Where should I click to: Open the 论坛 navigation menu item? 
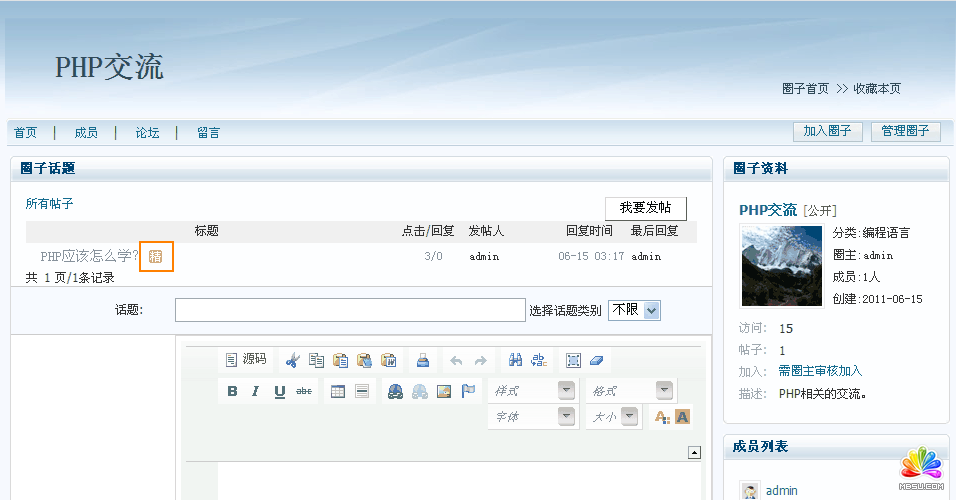click(147, 133)
